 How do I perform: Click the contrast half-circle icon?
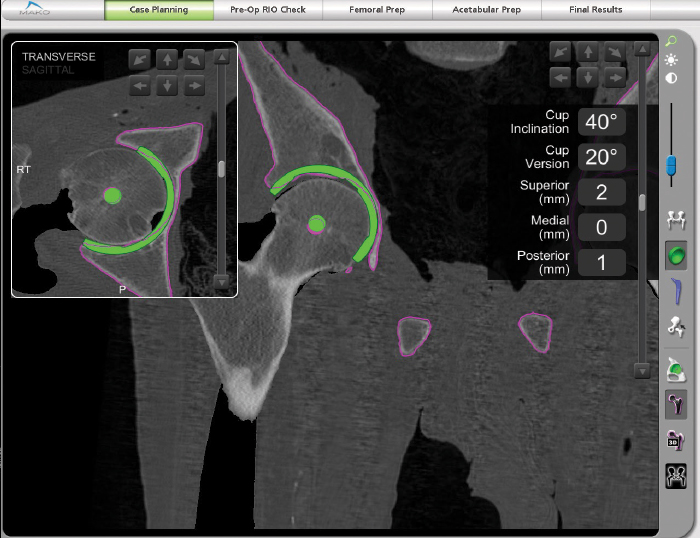pos(671,78)
